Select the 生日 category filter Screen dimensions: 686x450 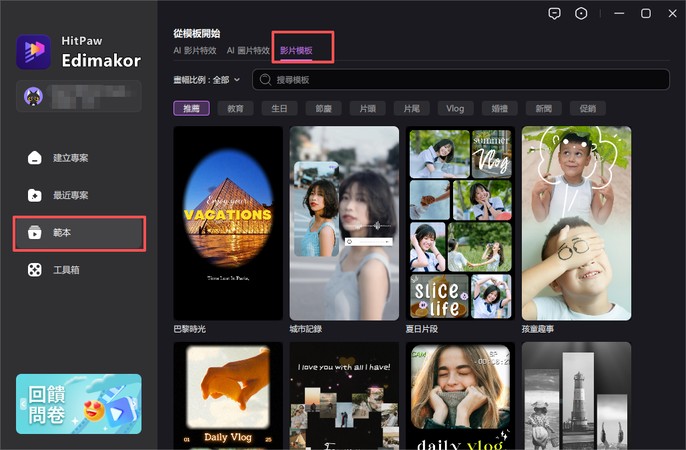pyautogui.click(x=279, y=108)
